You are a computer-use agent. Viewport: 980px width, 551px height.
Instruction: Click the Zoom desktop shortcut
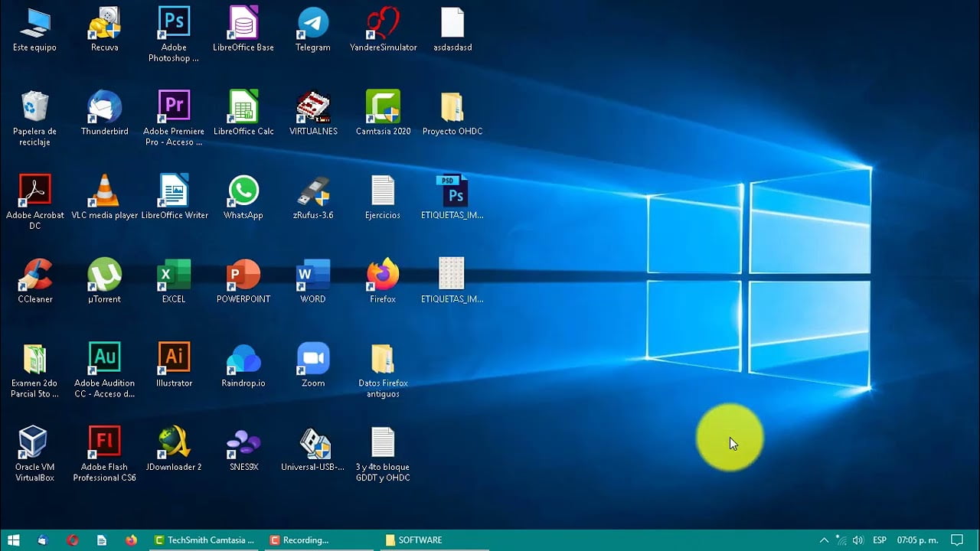(313, 365)
